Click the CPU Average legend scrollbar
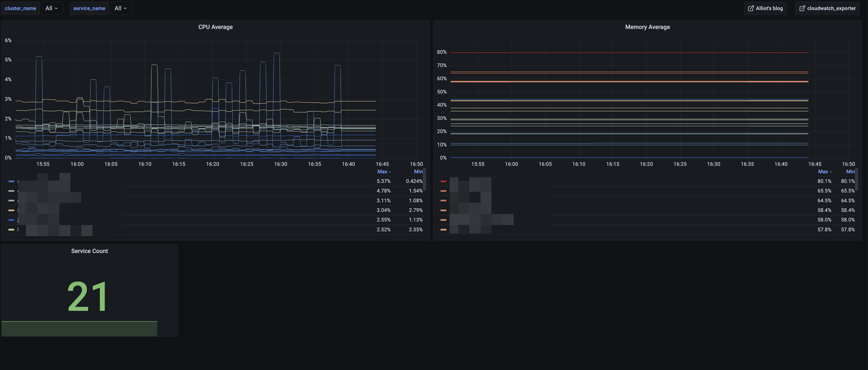 [x=424, y=179]
